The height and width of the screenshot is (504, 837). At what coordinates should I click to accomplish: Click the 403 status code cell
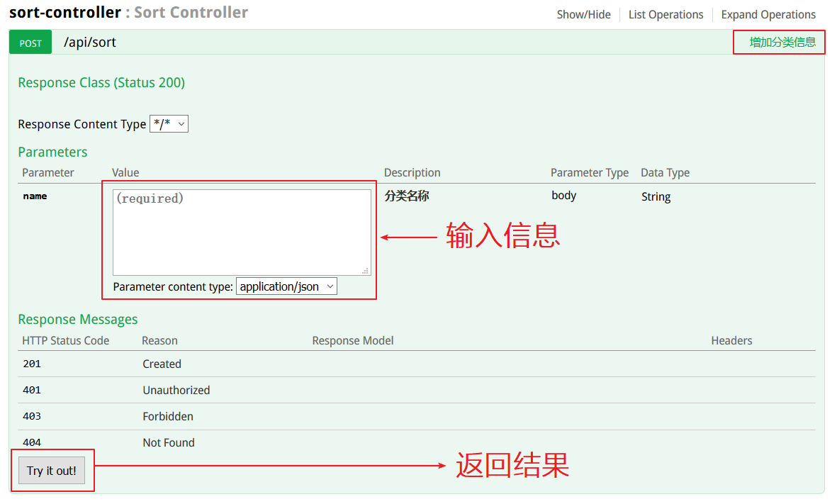[32, 416]
